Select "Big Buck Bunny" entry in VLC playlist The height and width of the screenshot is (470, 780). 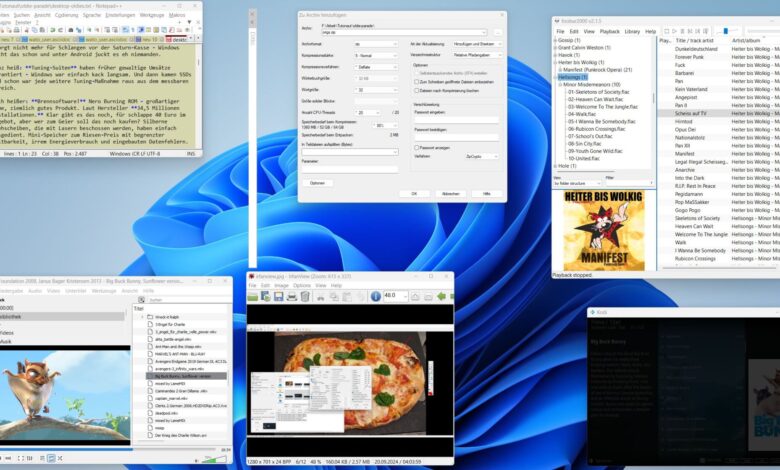tap(187, 376)
